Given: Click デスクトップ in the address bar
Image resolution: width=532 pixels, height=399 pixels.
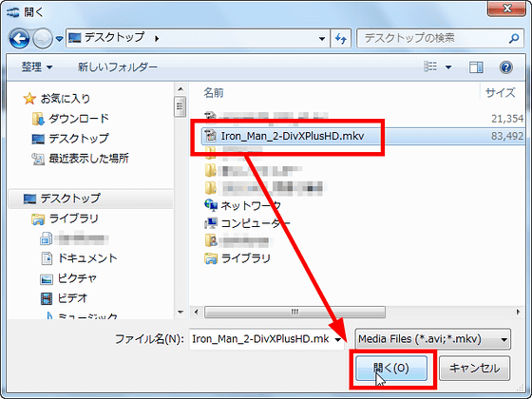Looking at the screenshot, I should click(x=114, y=37).
